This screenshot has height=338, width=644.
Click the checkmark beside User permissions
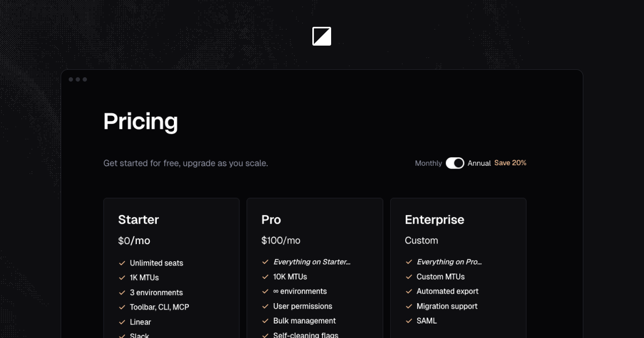click(265, 306)
